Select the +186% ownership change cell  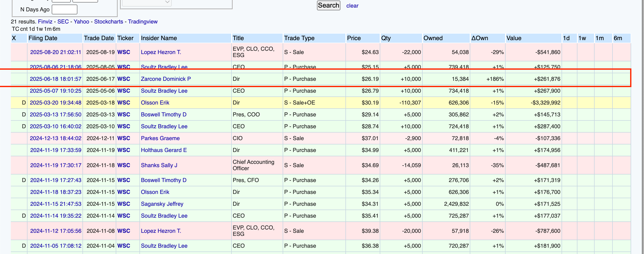pyautogui.click(x=487, y=79)
